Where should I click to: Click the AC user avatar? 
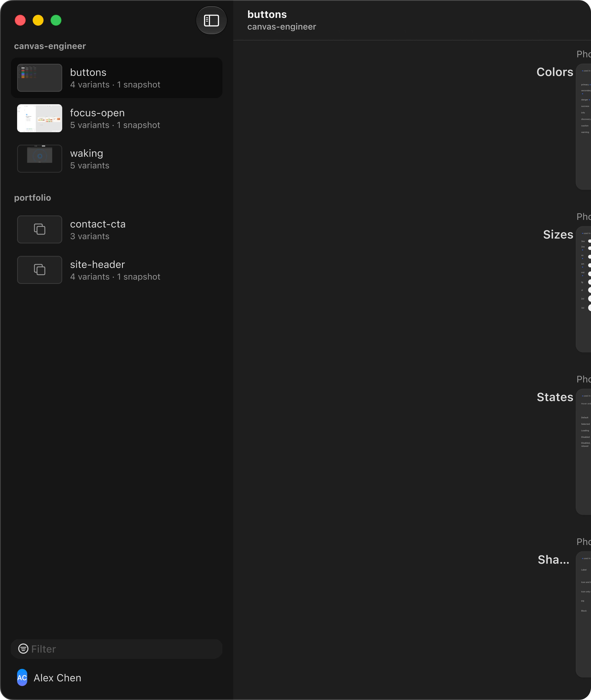(x=22, y=678)
